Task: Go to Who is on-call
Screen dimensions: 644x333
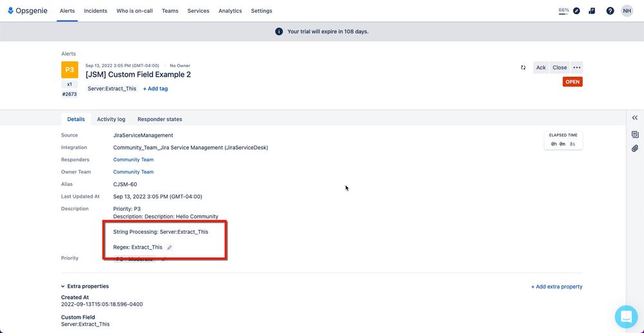Action: pos(135,11)
